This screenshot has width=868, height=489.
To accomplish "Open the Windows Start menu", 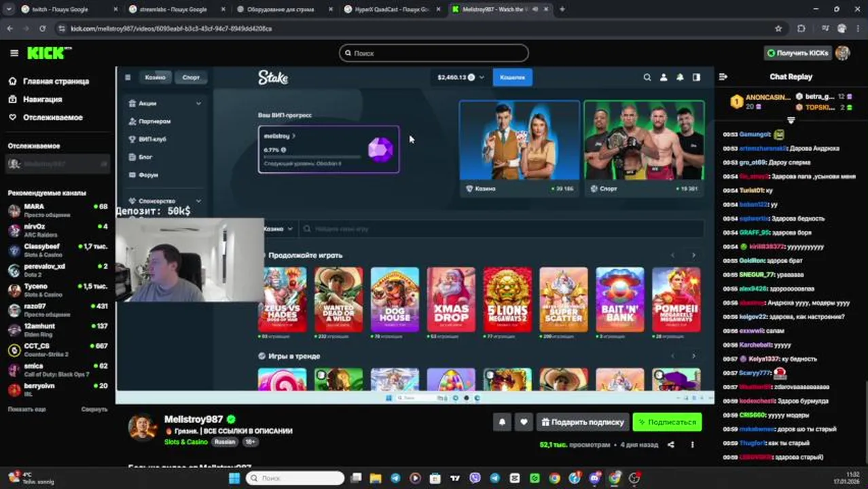I will [234, 478].
